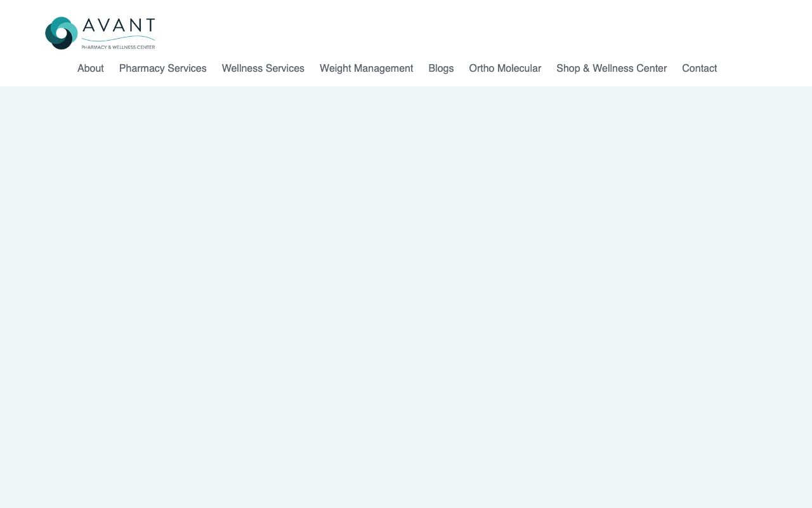Open the About menu item
812x508 pixels.
[x=90, y=69]
